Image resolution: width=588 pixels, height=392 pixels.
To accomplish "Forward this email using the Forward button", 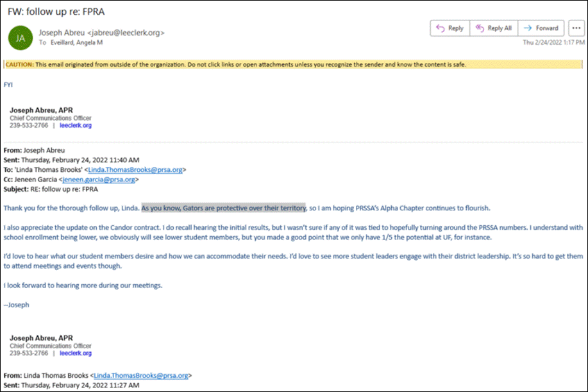I will pyautogui.click(x=541, y=28).
